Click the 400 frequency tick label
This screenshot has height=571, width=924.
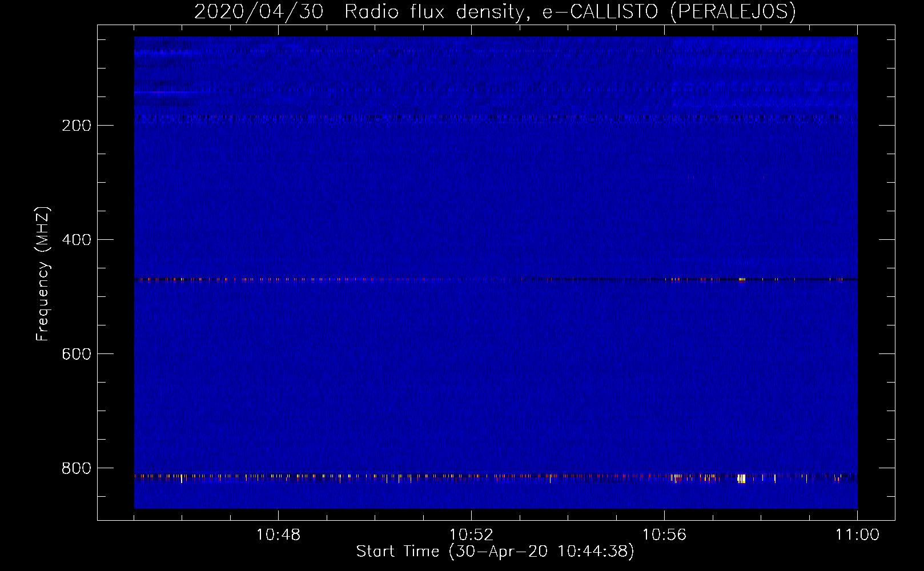click(x=77, y=240)
